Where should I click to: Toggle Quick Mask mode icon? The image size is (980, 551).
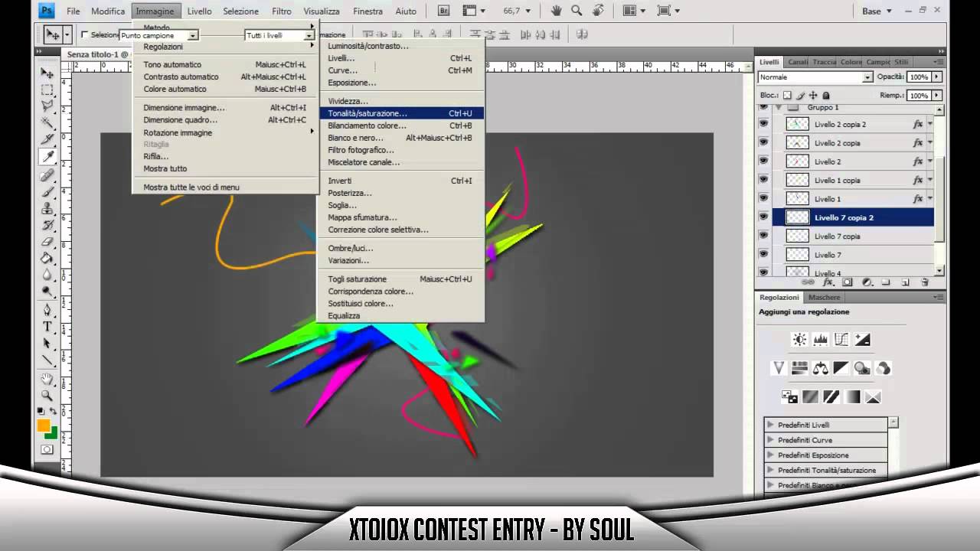[47, 450]
